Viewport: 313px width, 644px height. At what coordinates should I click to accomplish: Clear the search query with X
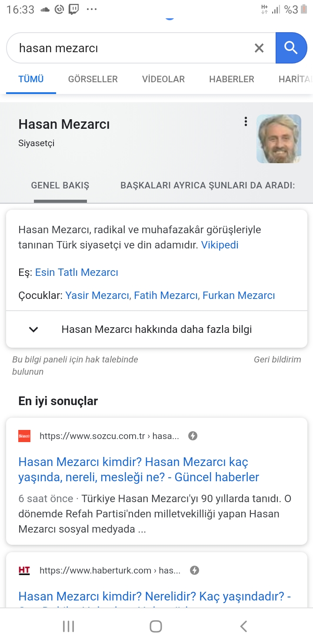click(x=259, y=48)
